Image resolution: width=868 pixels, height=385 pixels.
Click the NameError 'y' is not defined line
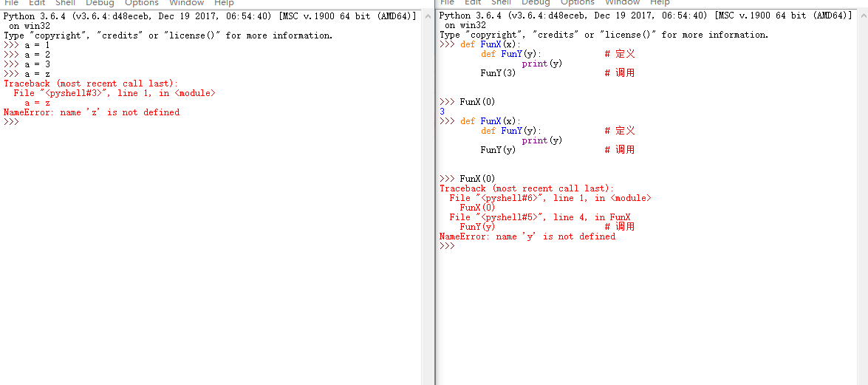click(x=527, y=236)
